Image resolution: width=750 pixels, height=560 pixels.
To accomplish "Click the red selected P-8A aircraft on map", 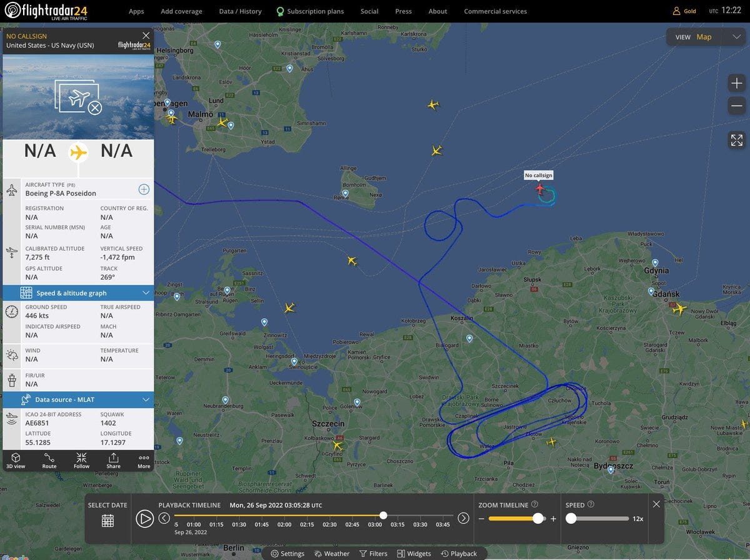I will (x=540, y=188).
